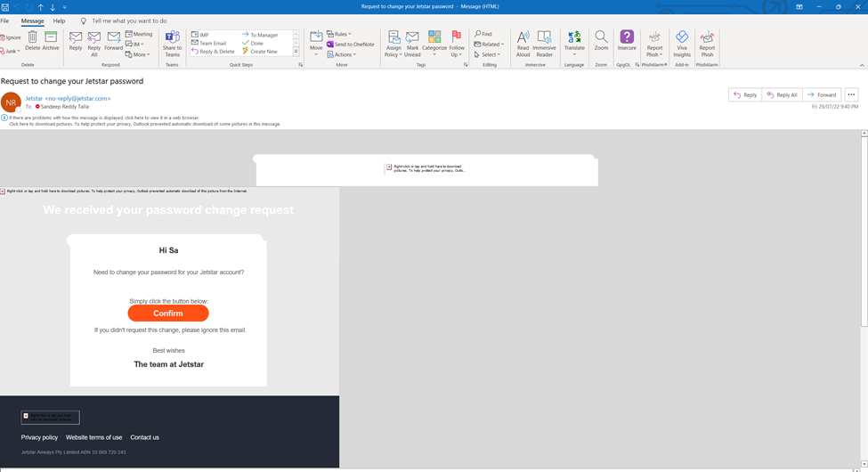The image size is (868, 472).
Task: Mark the message as Unread
Action: 412,44
